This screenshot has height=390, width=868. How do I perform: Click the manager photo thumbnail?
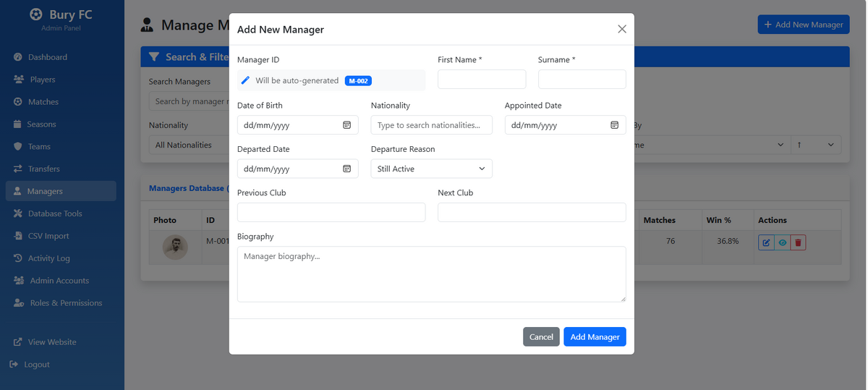[175, 247]
